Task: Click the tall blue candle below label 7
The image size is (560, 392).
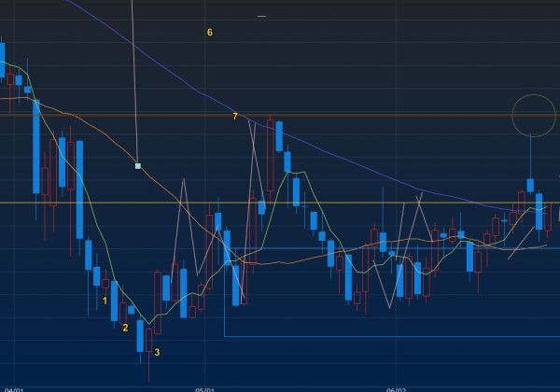Action: [278, 136]
